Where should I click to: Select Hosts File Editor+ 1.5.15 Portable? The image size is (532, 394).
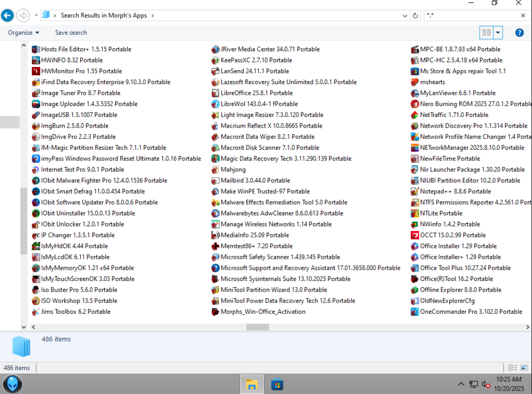(81, 49)
